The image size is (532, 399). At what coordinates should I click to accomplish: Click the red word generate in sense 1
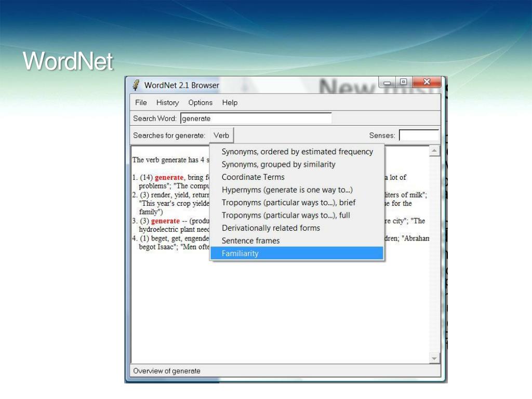click(x=169, y=178)
